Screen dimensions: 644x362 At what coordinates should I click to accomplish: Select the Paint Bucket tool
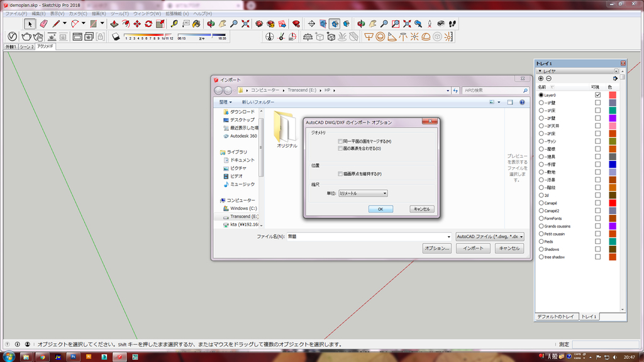196,25
